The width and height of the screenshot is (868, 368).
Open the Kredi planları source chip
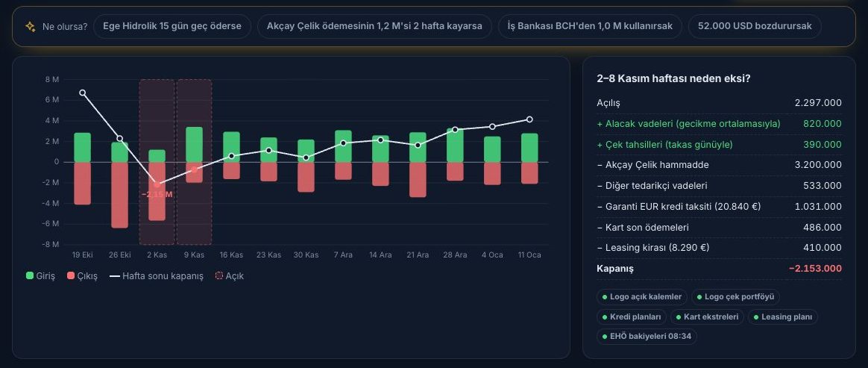tap(632, 317)
